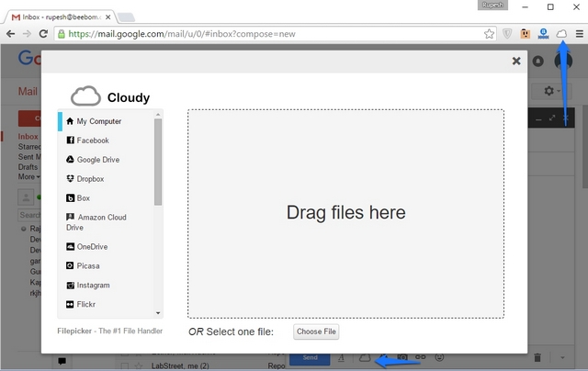Click insert photo camera icon
Image resolution: width=588 pixels, height=371 pixels.
pyautogui.click(x=402, y=358)
